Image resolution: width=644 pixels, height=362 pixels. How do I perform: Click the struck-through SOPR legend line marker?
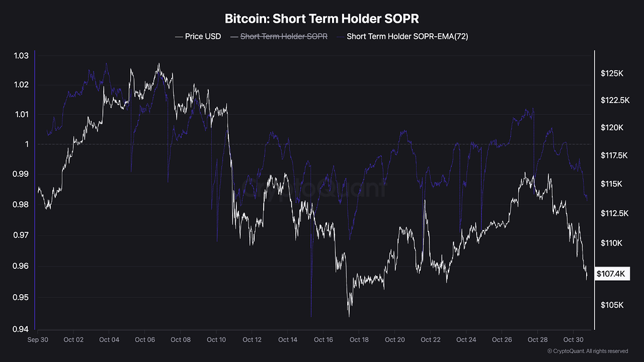234,37
